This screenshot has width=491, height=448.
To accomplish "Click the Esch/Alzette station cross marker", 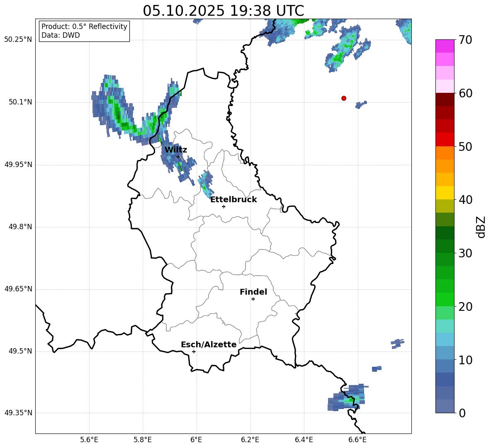I will coord(194,351).
